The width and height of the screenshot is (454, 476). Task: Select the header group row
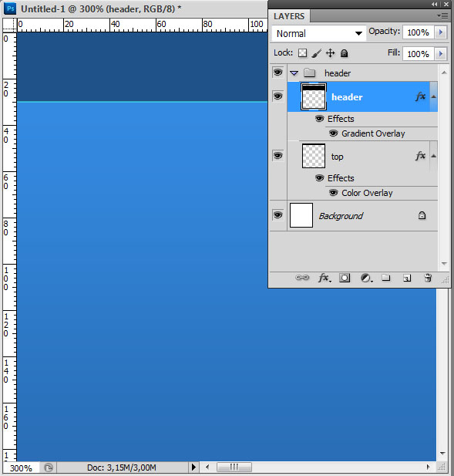pyautogui.click(x=362, y=73)
